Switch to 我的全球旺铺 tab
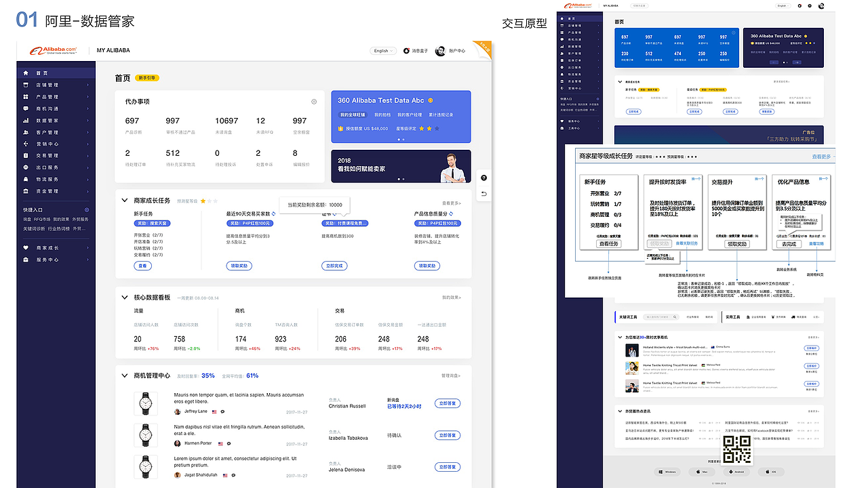The height and width of the screenshot is (488, 868). (353, 115)
